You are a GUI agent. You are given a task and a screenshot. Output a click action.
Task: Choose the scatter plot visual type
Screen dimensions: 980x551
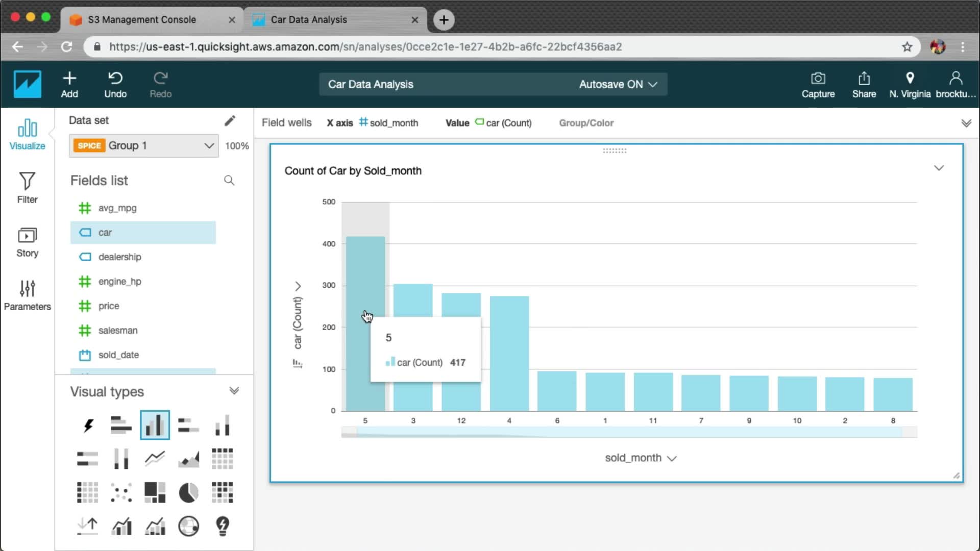121,493
